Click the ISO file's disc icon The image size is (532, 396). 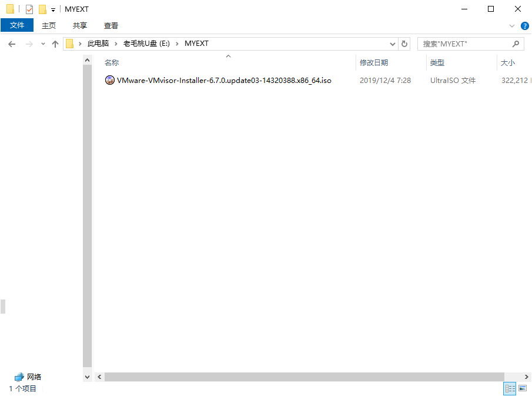click(x=109, y=80)
